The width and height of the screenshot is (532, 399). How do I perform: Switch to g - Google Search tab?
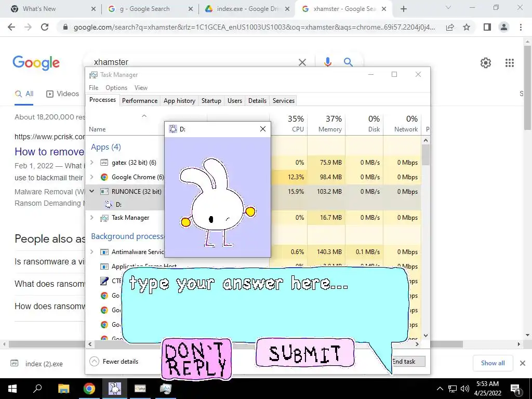[x=149, y=9]
